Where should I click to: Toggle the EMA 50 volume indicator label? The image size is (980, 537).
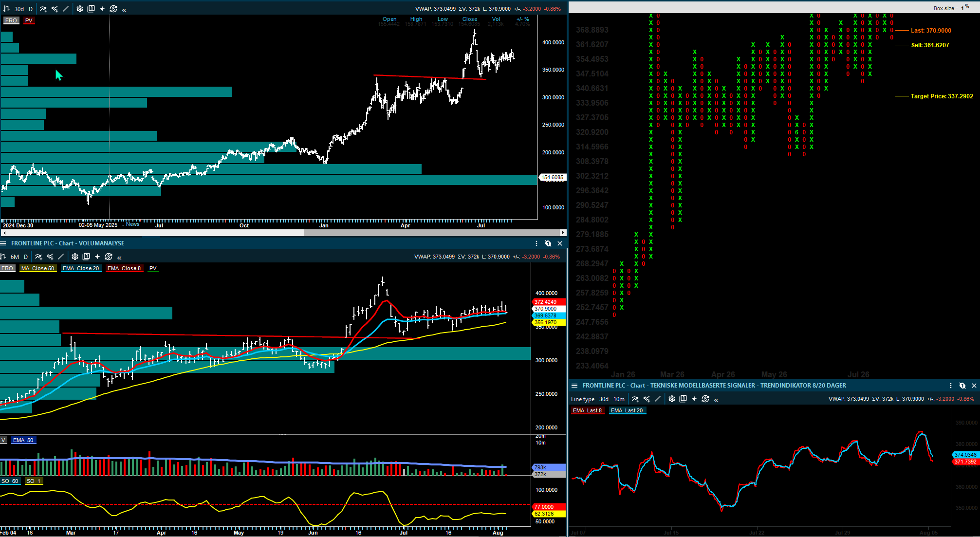tap(23, 440)
